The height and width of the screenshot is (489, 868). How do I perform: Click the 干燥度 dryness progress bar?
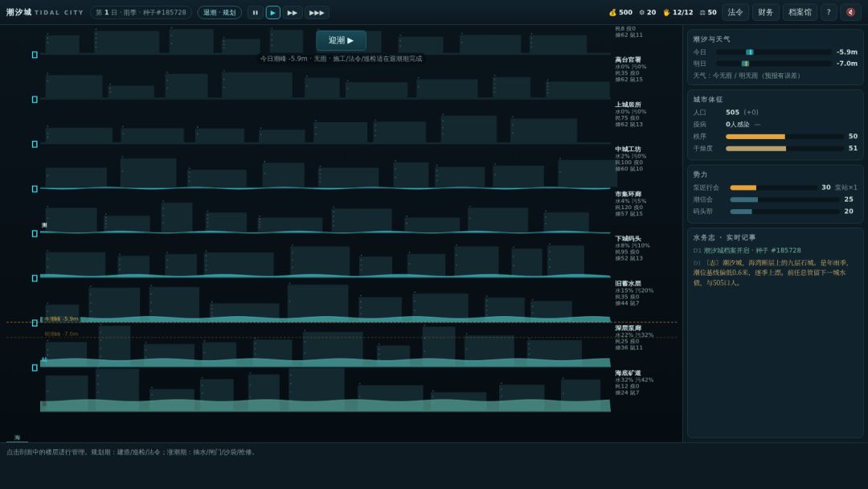pyautogui.click(x=784, y=149)
